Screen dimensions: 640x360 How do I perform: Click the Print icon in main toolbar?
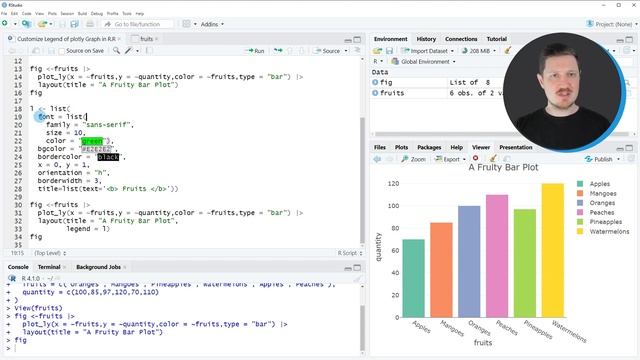coord(90,24)
